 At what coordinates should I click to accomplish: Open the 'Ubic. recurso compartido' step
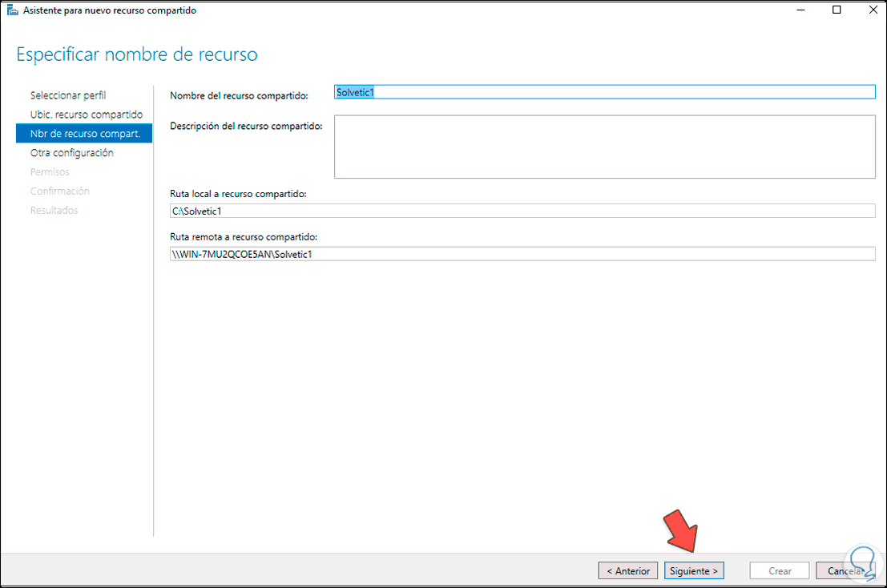point(86,114)
